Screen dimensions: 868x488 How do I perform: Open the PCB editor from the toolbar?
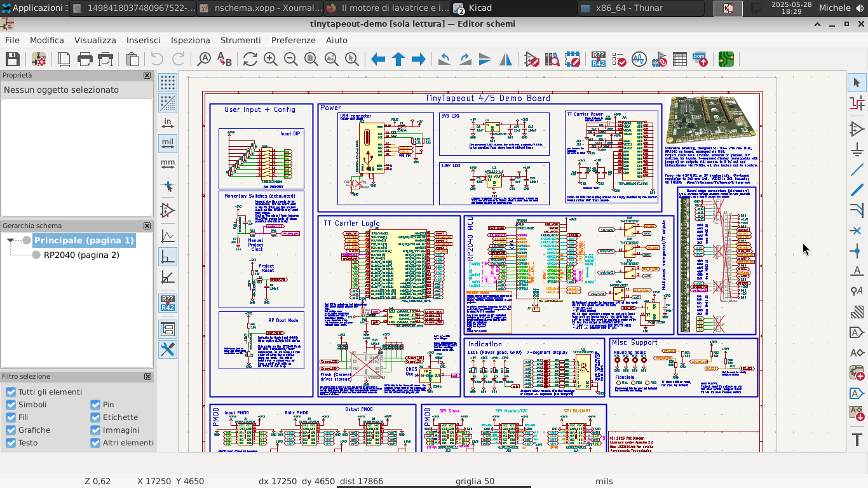pyautogui.click(x=726, y=59)
